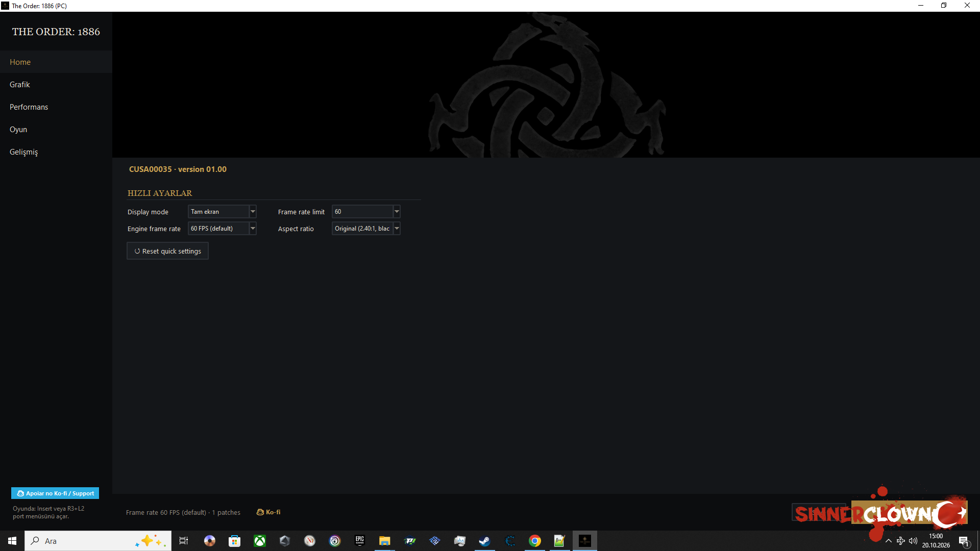The image size is (980, 551).
Task: Open the Gelişmiş settings section
Action: [56, 152]
